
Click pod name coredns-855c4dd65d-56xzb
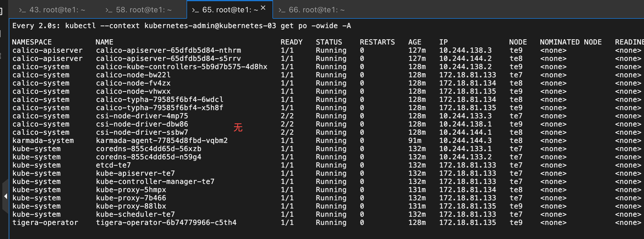[x=148, y=149]
